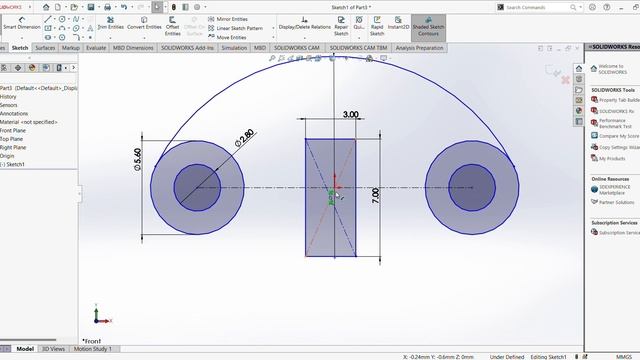Select Sketch1 in the feature tree
Viewport: 640px width, 360px height.
click(x=12, y=164)
